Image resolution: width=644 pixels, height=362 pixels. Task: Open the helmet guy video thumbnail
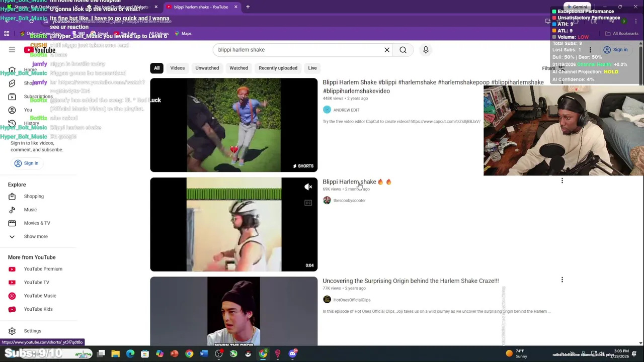tap(233, 224)
